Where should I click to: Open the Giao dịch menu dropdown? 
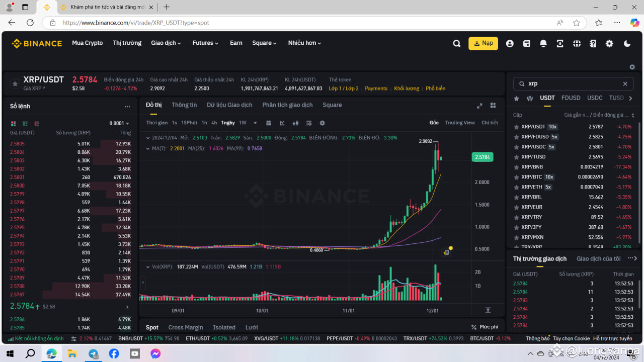coord(166,43)
